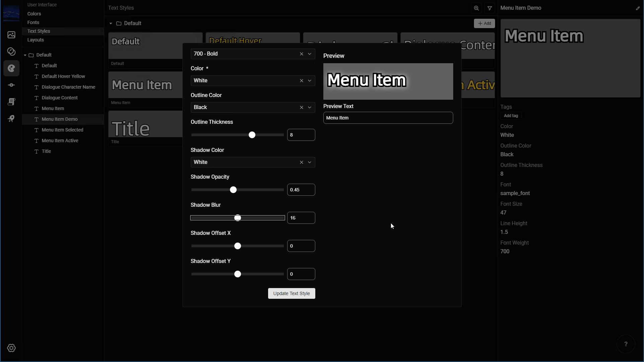The image size is (644, 362).
Task: Click the zoom magnifier icon
Action: [x=476, y=8]
